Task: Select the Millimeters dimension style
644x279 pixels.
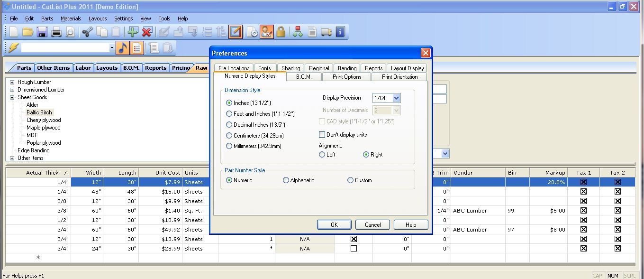Action: (x=229, y=146)
